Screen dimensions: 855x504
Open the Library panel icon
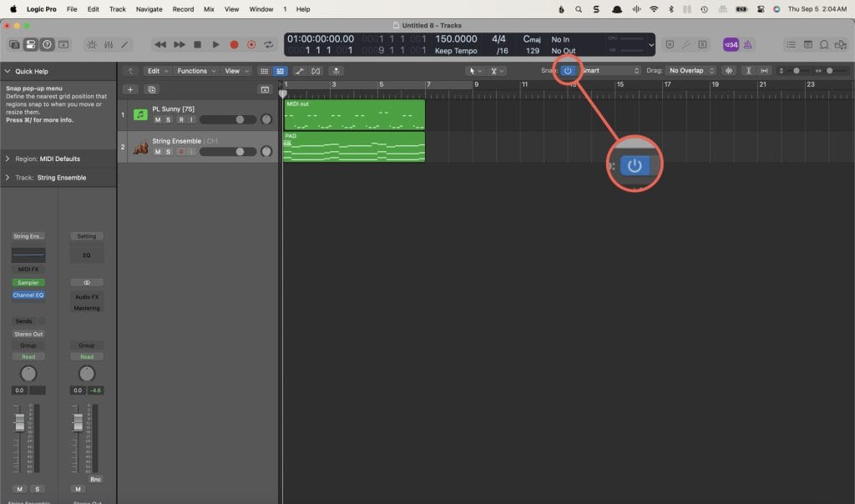click(15, 44)
